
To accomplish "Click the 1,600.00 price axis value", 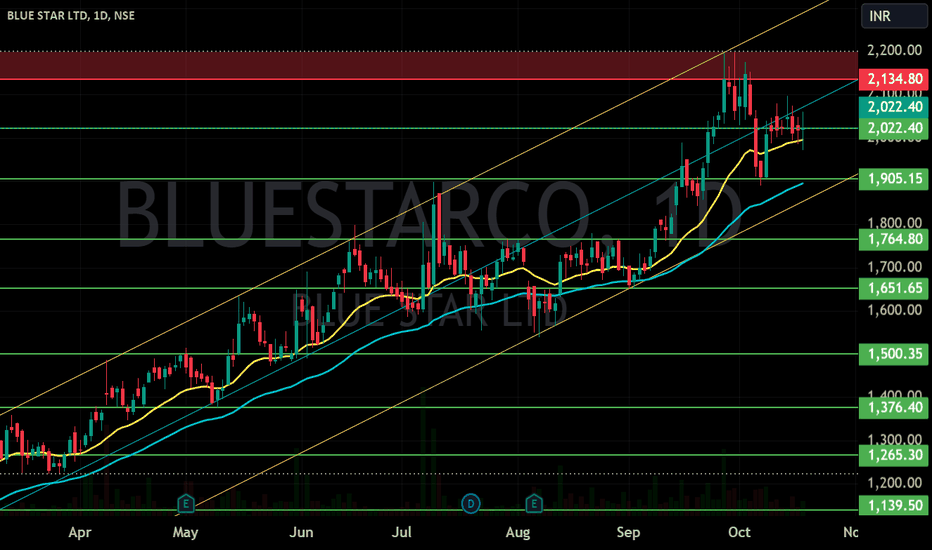I will [x=895, y=310].
